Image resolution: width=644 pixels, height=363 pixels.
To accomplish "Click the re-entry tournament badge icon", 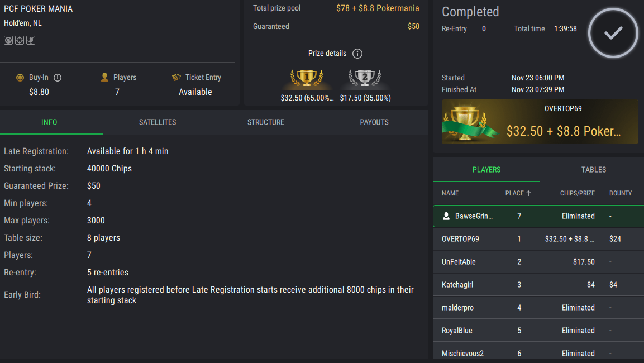I will click(x=8, y=40).
